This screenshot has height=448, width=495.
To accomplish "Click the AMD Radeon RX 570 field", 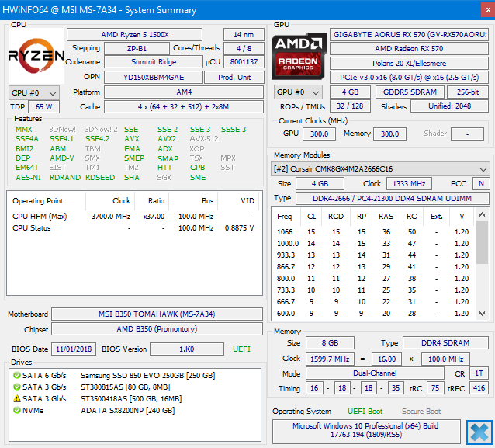I will coord(409,49).
